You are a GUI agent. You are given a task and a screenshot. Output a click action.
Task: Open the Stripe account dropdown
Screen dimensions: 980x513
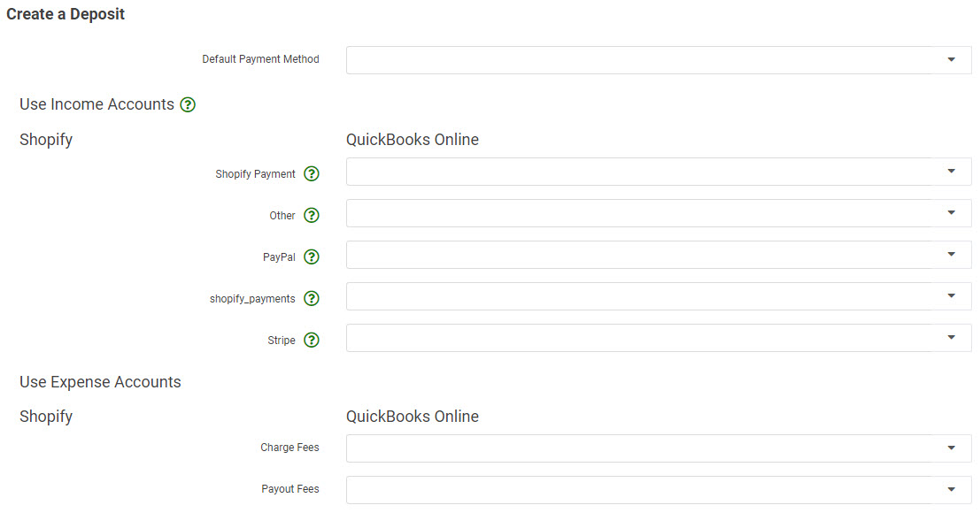point(659,338)
